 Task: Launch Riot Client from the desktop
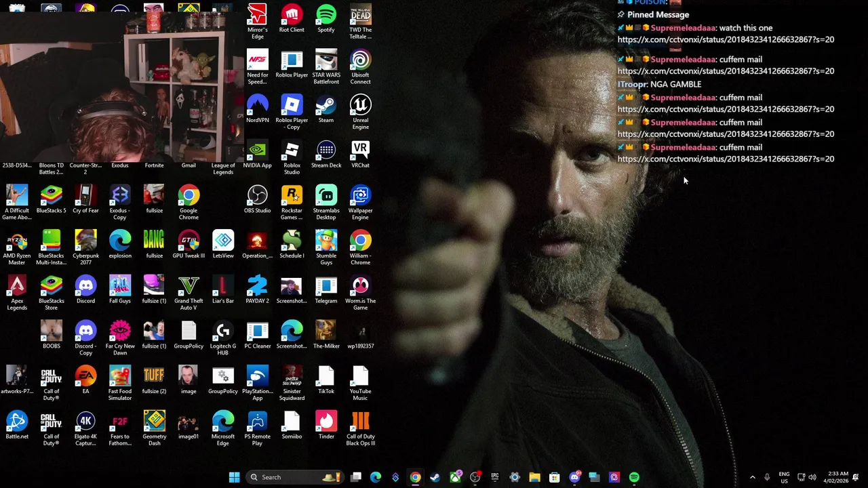[292, 18]
